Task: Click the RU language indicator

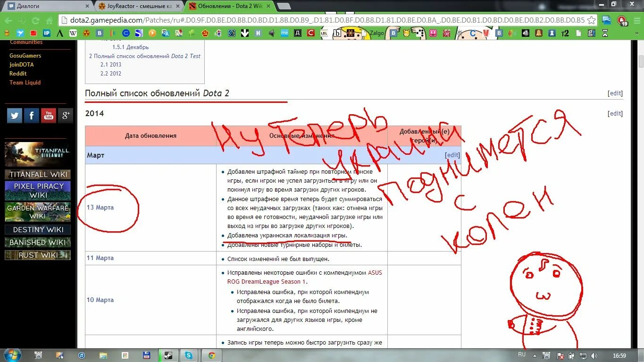Action: coord(521,354)
